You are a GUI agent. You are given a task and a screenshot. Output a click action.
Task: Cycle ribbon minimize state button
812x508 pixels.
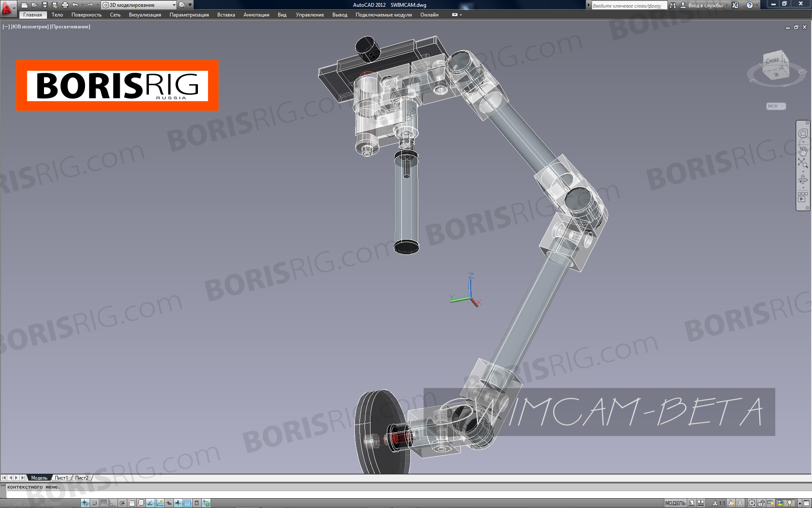click(x=455, y=15)
